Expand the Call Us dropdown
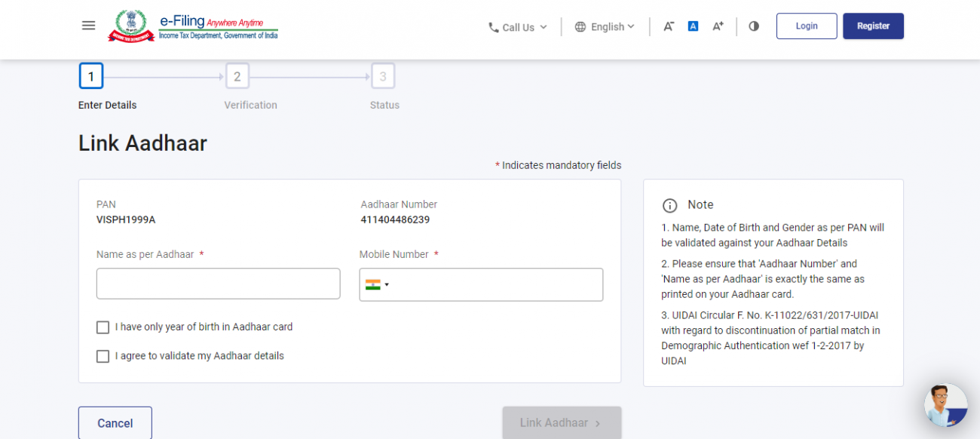This screenshot has width=980, height=439. pos(518,27)
